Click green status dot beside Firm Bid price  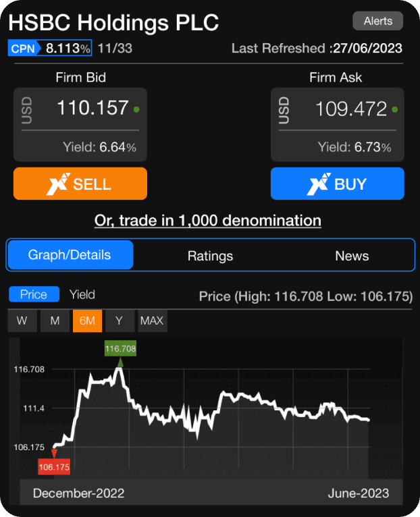click(137, 109)
